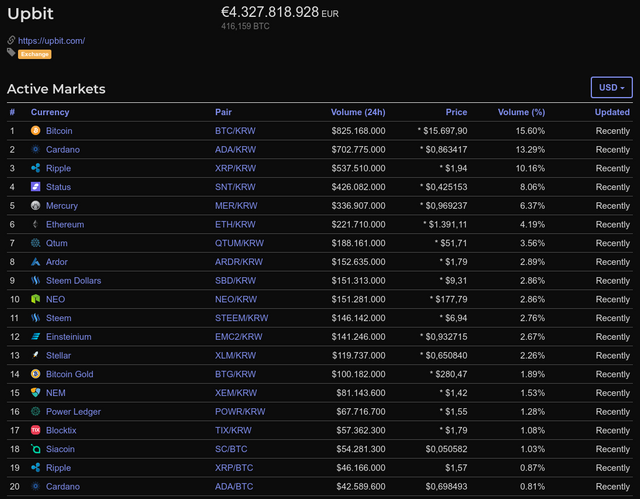Click the Cardano icon in the ADA/KRW row

pyautogui.click(x=36, y=149)
